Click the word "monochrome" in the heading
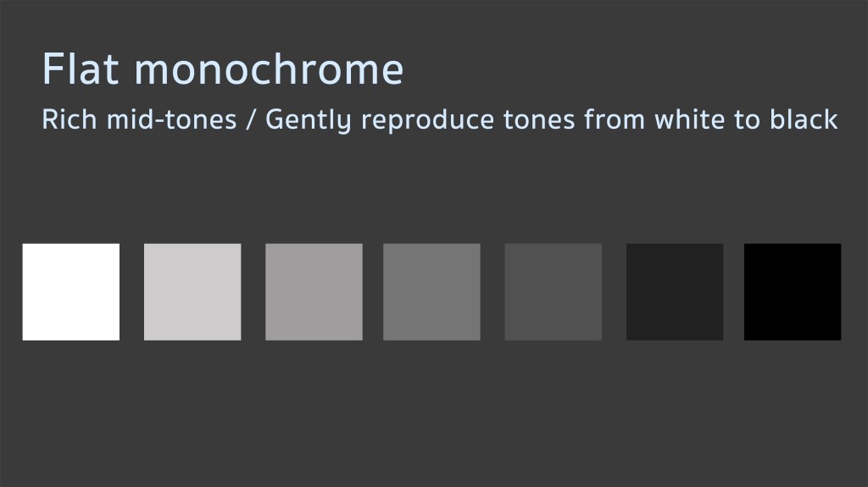 269,69
